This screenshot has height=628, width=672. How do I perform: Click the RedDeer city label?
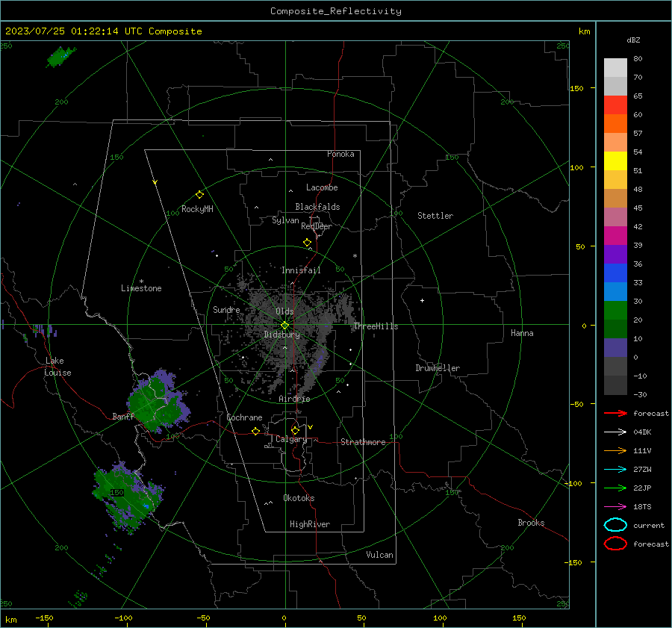(x=317, y=226)
